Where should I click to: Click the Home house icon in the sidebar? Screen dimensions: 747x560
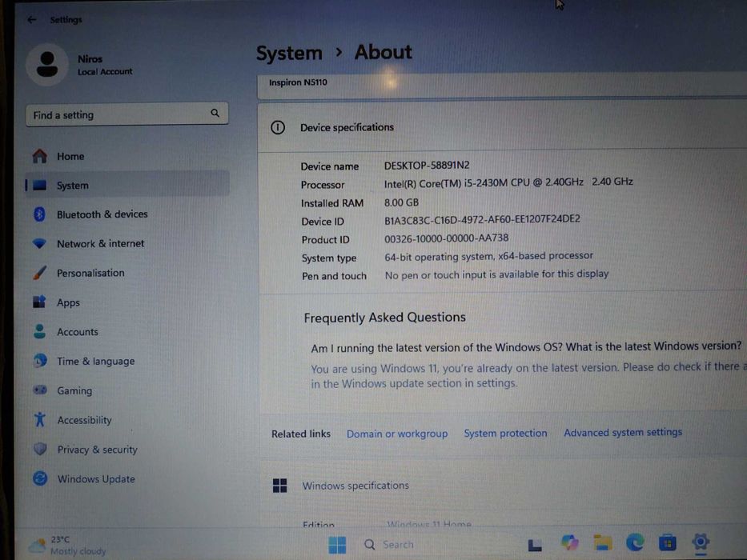pos(39,156)
